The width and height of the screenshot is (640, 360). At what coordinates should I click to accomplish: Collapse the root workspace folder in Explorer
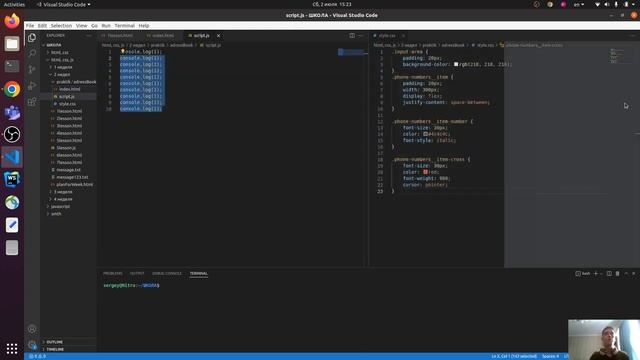click(x=44, y=45)
